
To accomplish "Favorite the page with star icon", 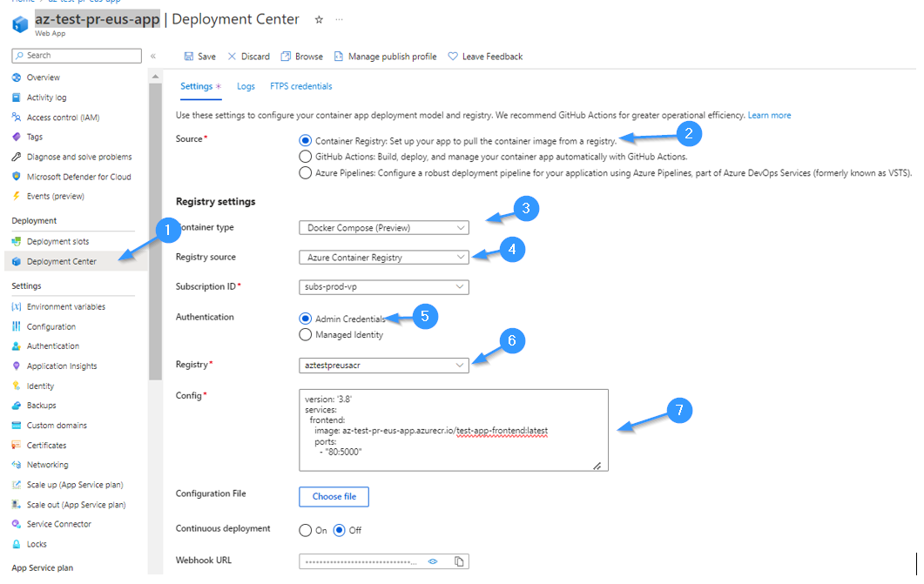I will click(x=319, y=19).
